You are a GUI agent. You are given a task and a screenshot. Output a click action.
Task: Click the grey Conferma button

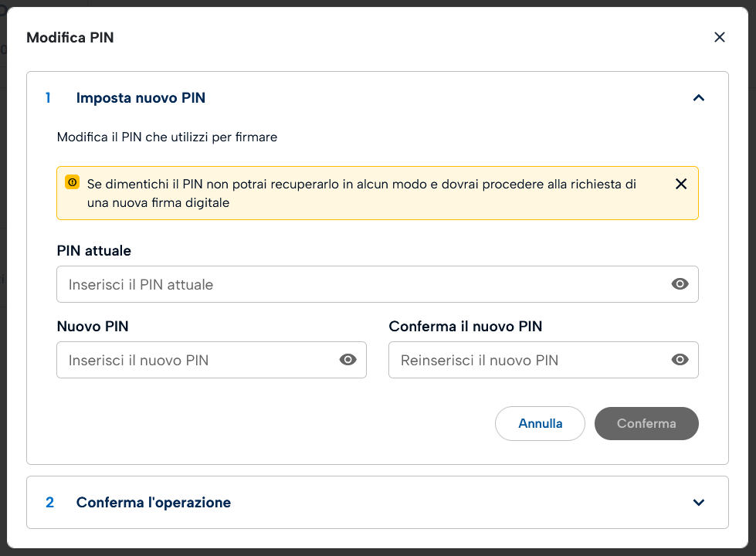click(x=646, y=423)
